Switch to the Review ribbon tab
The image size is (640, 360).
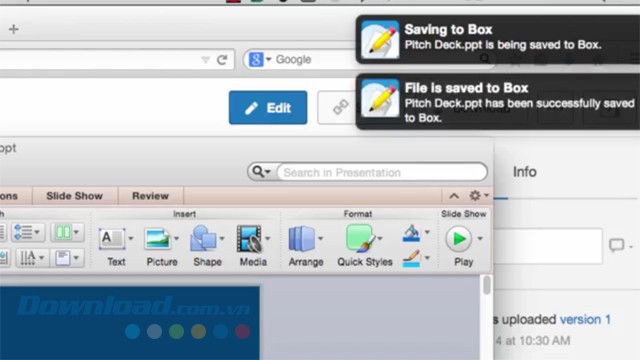coord(150,196)
